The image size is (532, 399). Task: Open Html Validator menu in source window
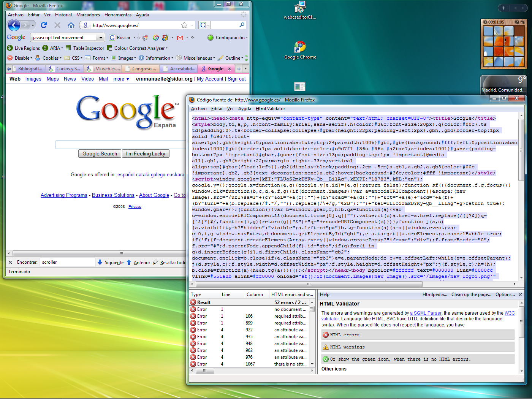point(270,109)
